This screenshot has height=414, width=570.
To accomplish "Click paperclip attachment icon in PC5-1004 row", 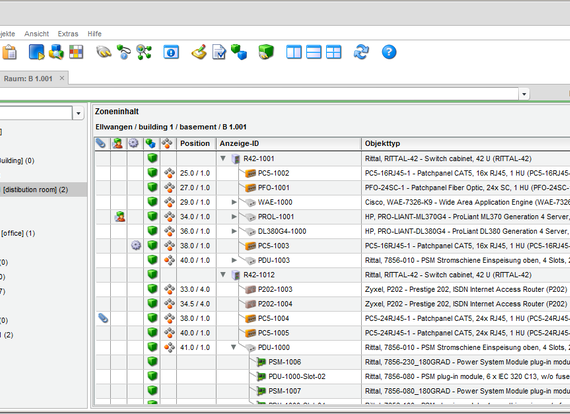I will tap(103, 318).
